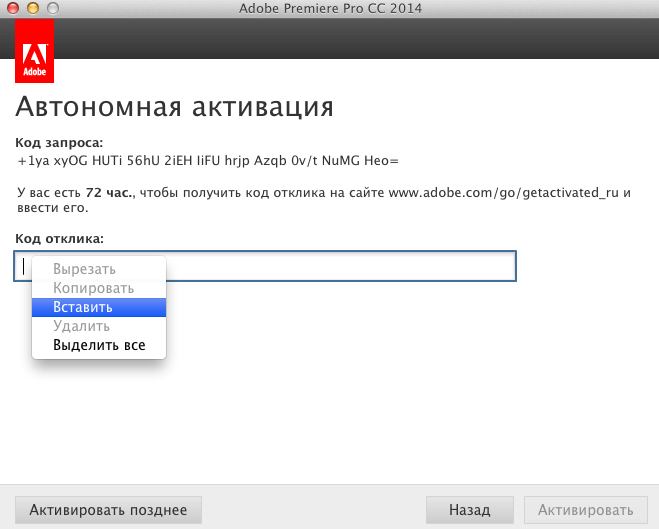This screenshot has height=529, width=659.
Task: Choose Вставить from the context menu
Action: tap(99, 307)
